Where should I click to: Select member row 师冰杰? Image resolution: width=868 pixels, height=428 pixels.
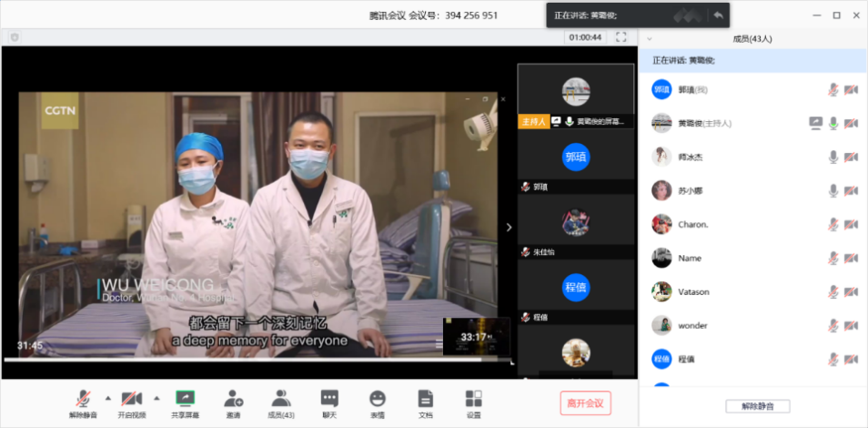point(752,157)
